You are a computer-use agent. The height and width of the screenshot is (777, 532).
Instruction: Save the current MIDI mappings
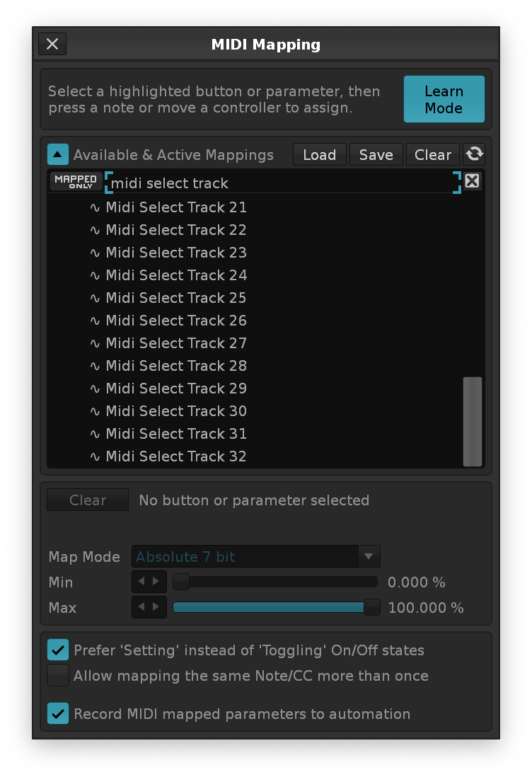(x=376, y=154)
